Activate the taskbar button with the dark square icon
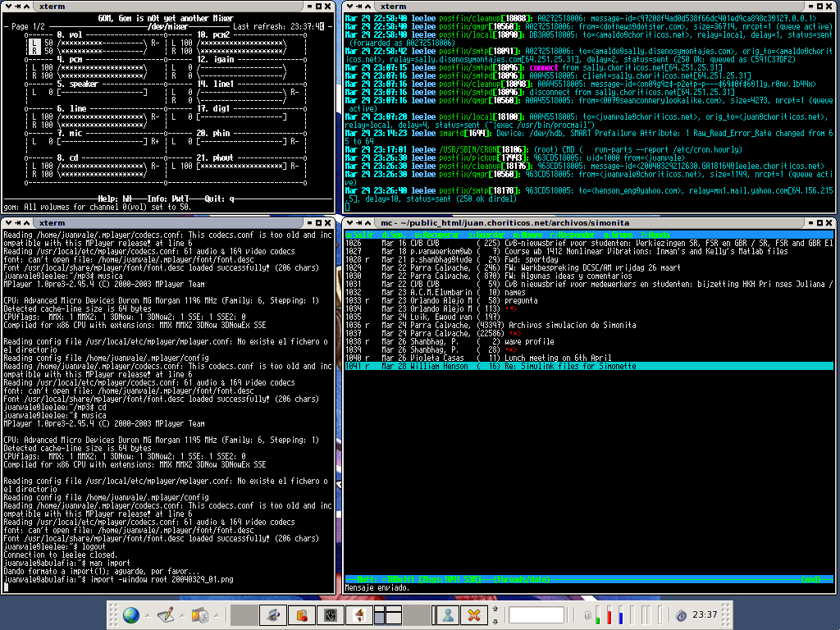Viewport: 840px width, 630px height. coord(331,615)
